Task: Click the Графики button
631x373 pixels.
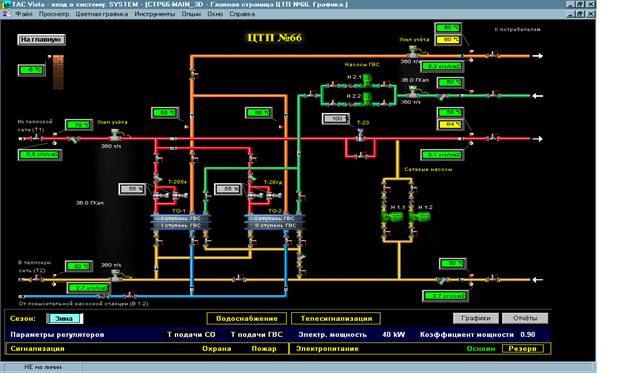Action: 476,318
